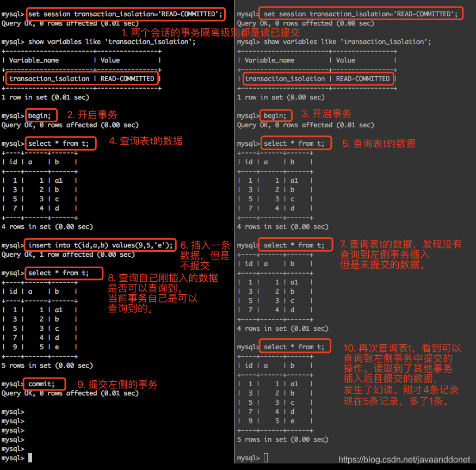This screenshot has width=476, height=470.
Task: Click '1 row in set (0.00 sec)' line
Action: [x=281, y=97]
